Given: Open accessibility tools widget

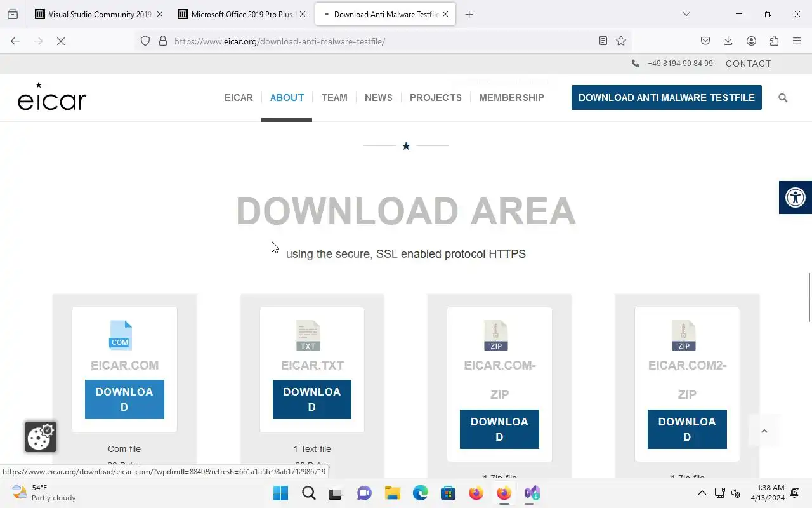Looking at the screenshot, I should click(796, 197).
